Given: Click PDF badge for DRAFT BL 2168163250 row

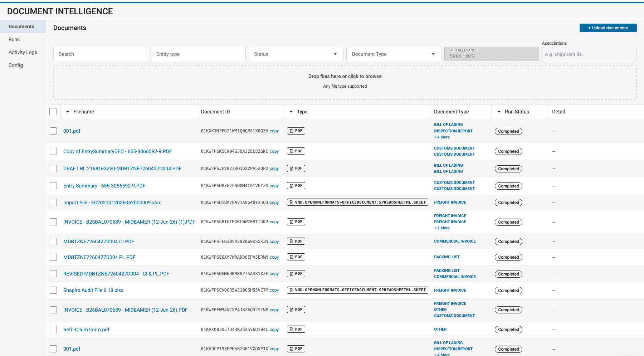Looking at the screenshot, I should pos(296,168).
